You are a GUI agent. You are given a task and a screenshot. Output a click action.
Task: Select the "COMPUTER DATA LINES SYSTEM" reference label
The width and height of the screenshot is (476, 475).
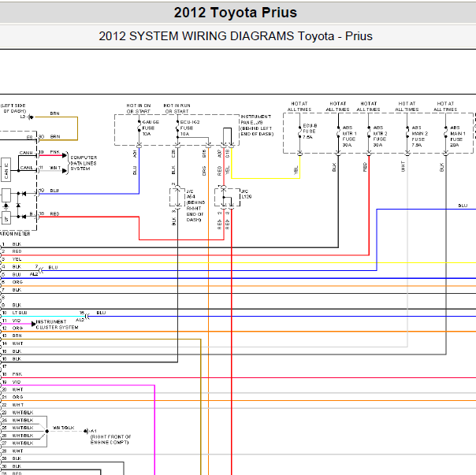(x=84, y=163)
